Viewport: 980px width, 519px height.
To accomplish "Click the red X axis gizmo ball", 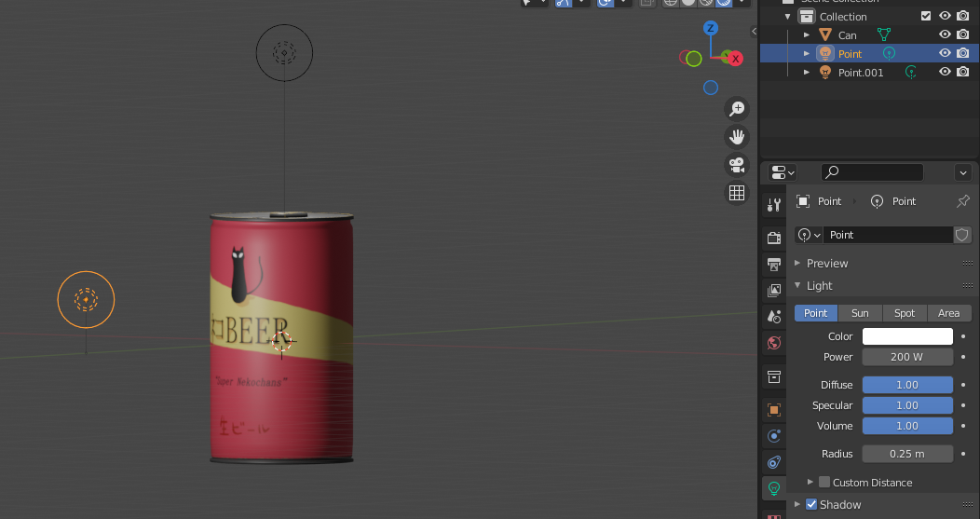I will click(x=736, y=59).
